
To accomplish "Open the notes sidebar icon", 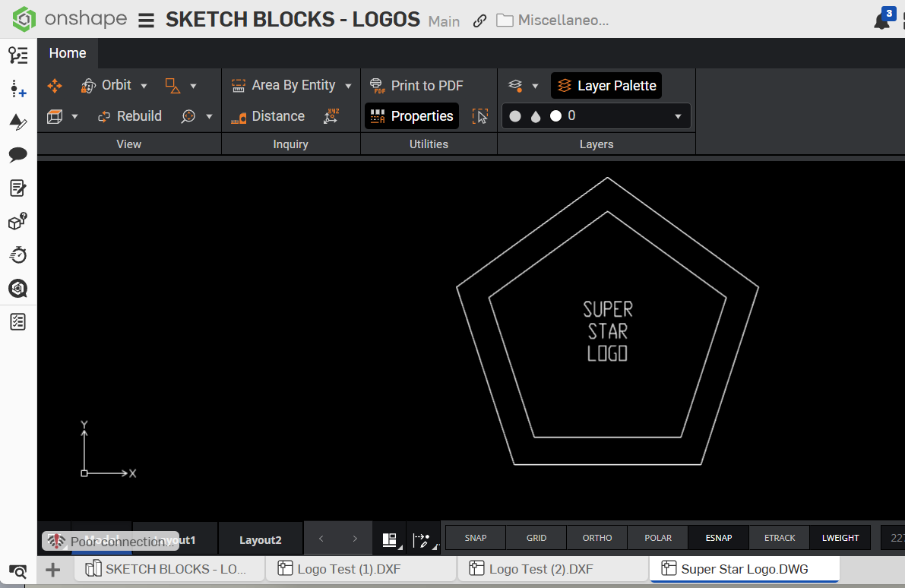I will pos(18,188).
